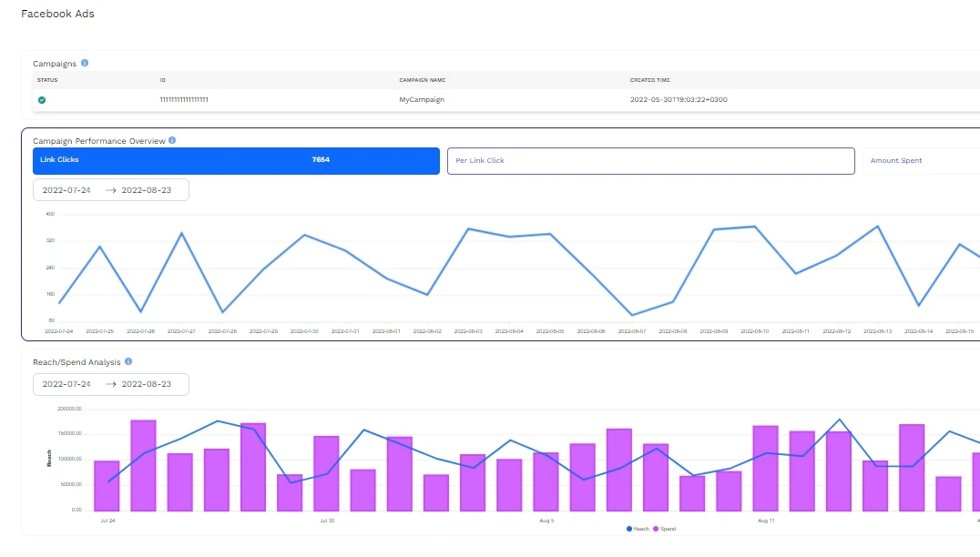Select the Link Clicks metric tab
980x557 pixels.
tap(236, 160)
